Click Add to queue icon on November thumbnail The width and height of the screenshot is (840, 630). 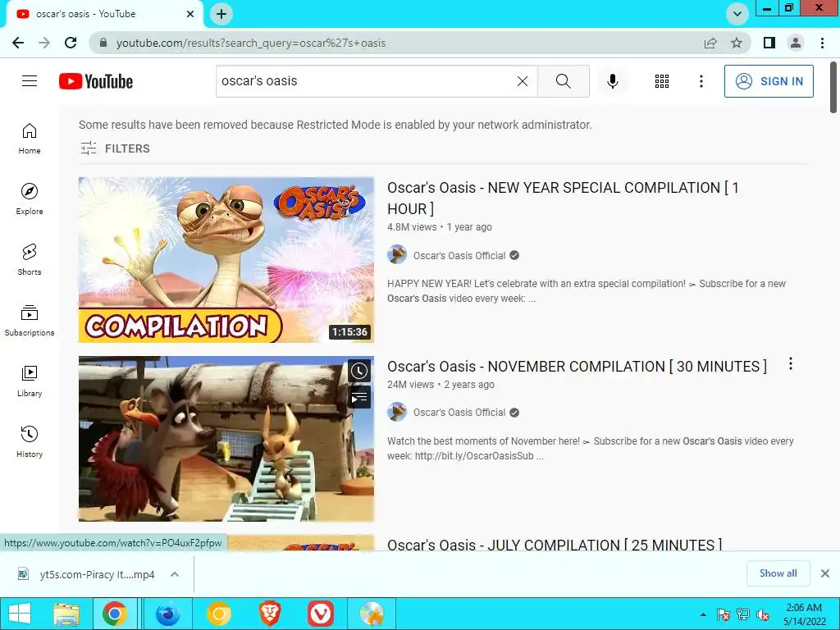[x=359, y=398]
